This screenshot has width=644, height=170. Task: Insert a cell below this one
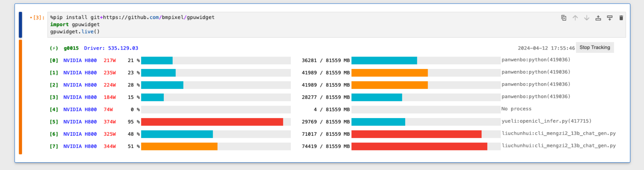(x=609, y=18)
